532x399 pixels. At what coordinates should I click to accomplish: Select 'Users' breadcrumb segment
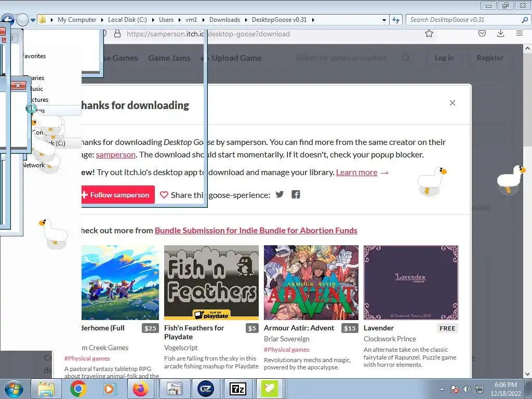166,20
